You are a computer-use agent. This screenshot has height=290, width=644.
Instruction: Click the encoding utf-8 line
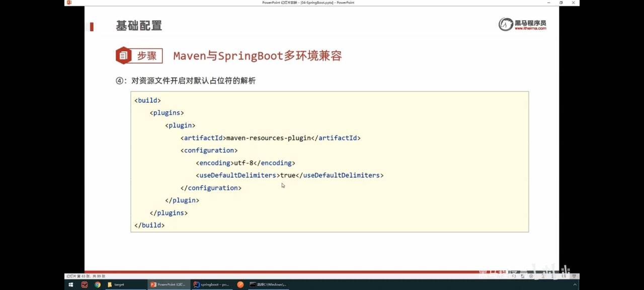245,163
